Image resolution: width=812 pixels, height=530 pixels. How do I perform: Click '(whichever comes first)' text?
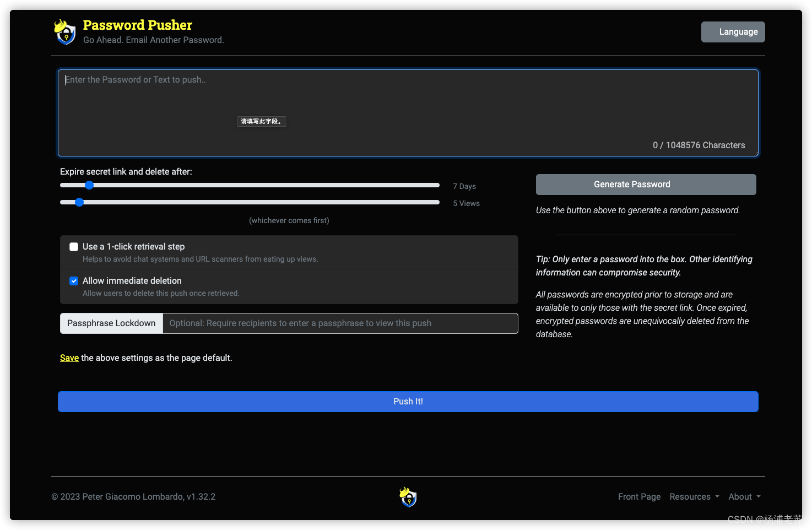point(289,220)
